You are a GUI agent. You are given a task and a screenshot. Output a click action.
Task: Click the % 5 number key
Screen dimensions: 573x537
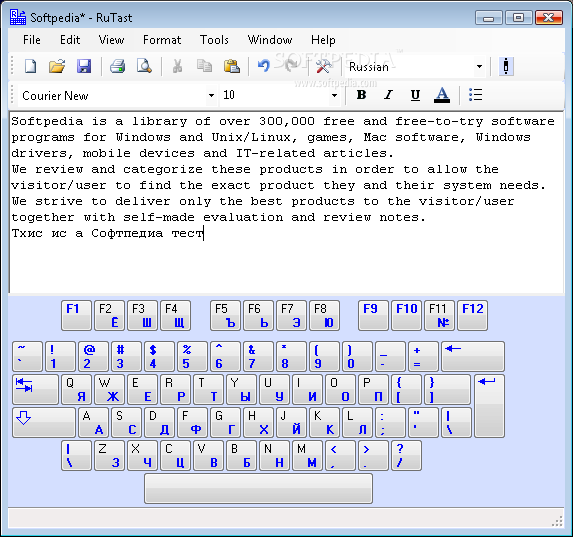click(192, 356)
